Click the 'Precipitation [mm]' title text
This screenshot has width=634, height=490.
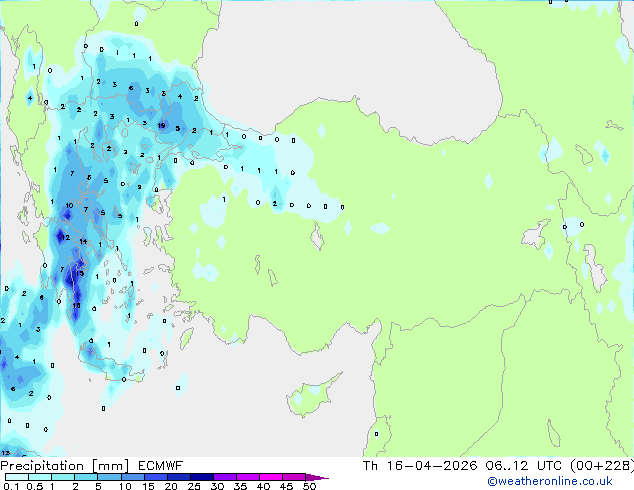click(65, 466)
